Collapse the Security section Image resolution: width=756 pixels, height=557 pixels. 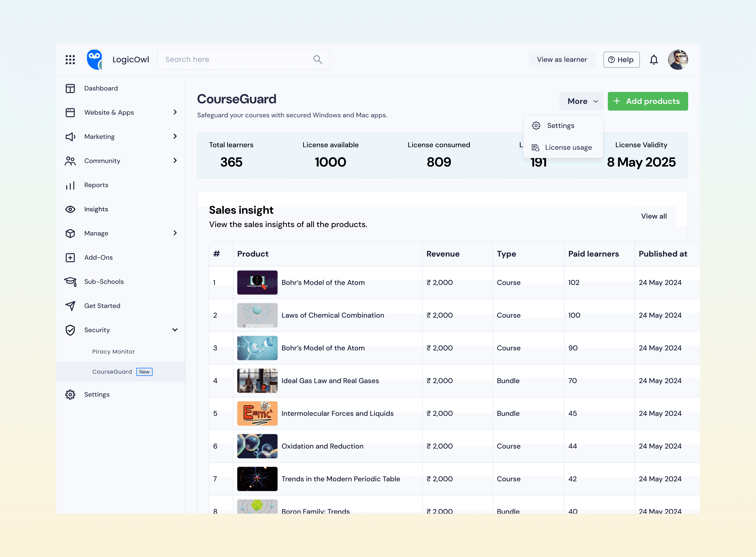175,330
